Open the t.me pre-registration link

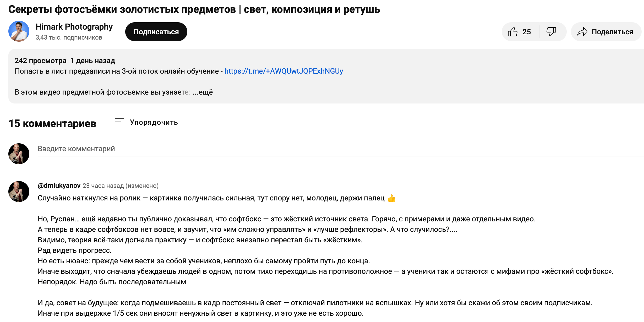pyautogui.click(x=284, y=71)
